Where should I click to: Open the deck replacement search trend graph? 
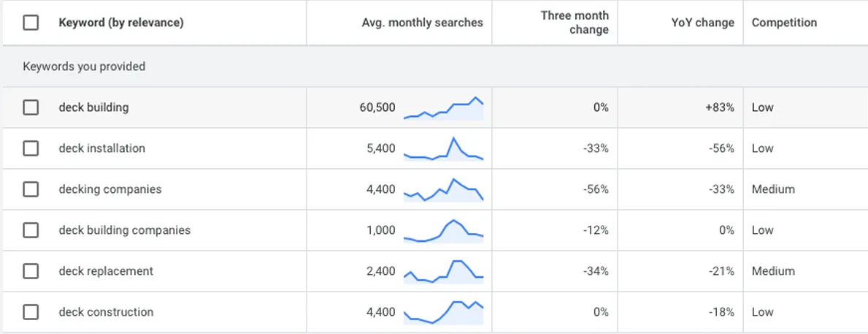click(x=443, y=270)
